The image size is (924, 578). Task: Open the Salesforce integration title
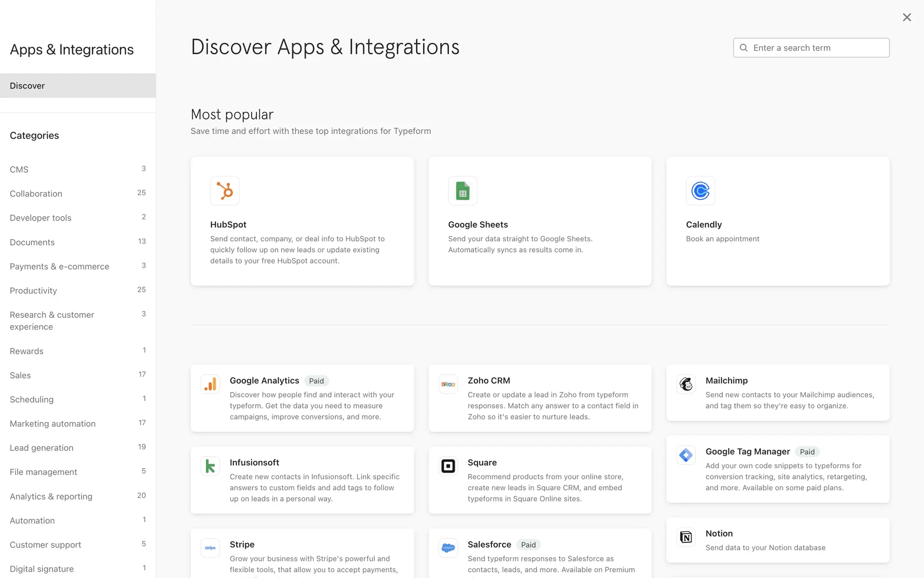coord(489,544)
